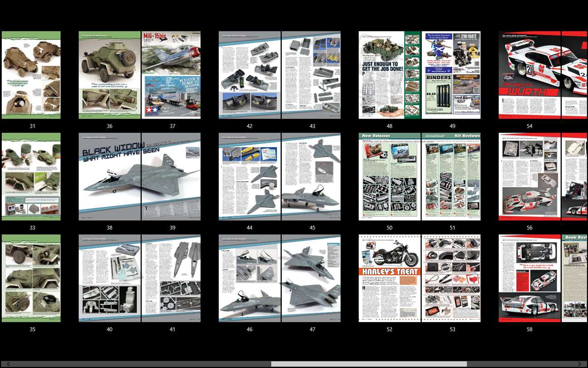Click page number label 52
This screenshot has height=368, width=588.
point(389,329)
